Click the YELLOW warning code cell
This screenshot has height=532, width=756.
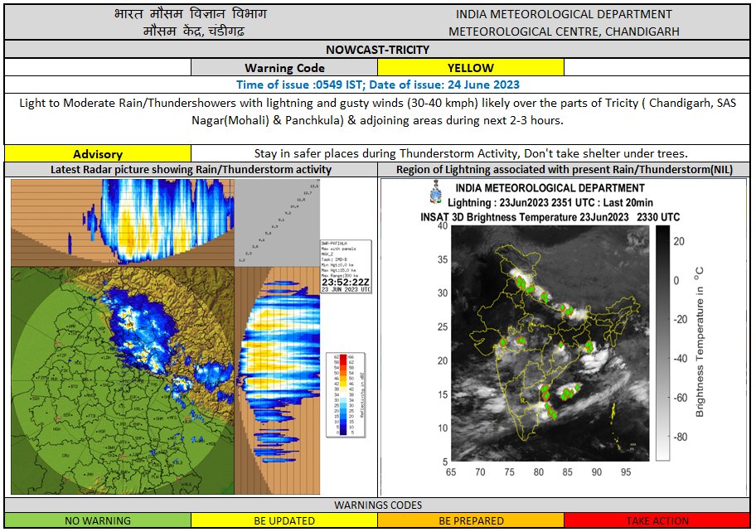click(471, 67)
